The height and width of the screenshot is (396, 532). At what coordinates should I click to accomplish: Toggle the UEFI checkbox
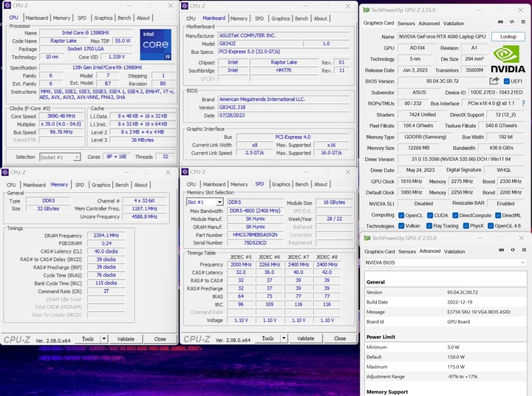(x=507, y=81)
